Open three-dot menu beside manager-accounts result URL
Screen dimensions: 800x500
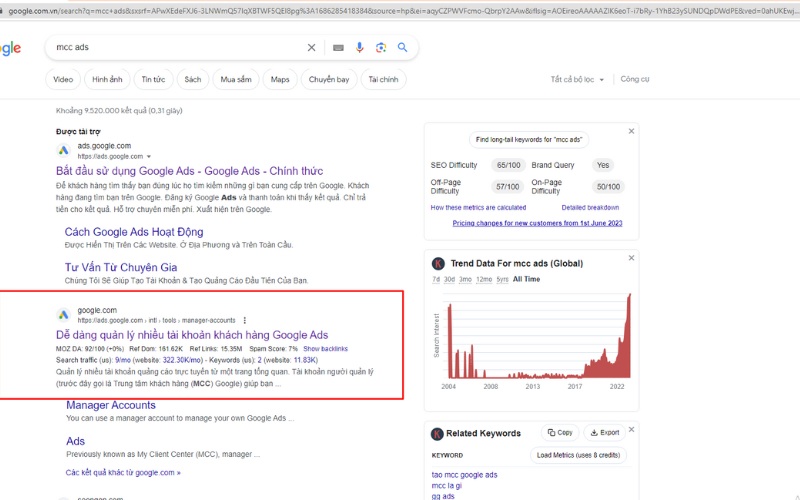pyautogui.click(x=244, y=320)
